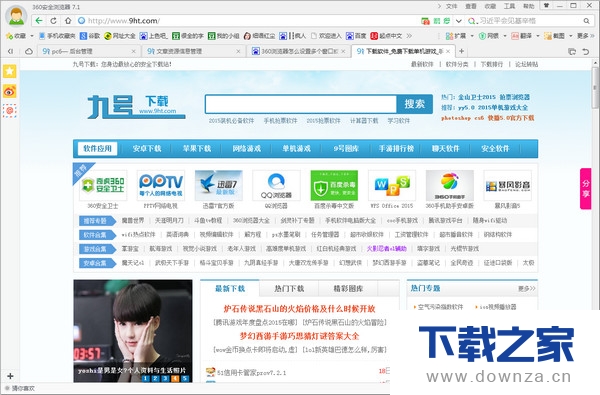This screenshot has width=600, height=395.
Task: Restore closed tab with undo icon
Action: pyautogui.click(x=585, y=51)
